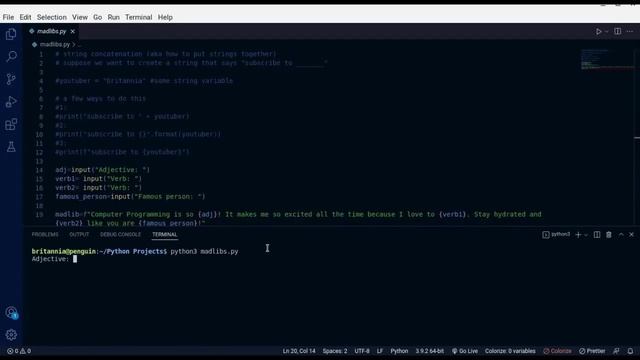The image size is (640, 360).
Task: Open the Extensions view icon
Action: pyautogui.click(x=11, y=124)
